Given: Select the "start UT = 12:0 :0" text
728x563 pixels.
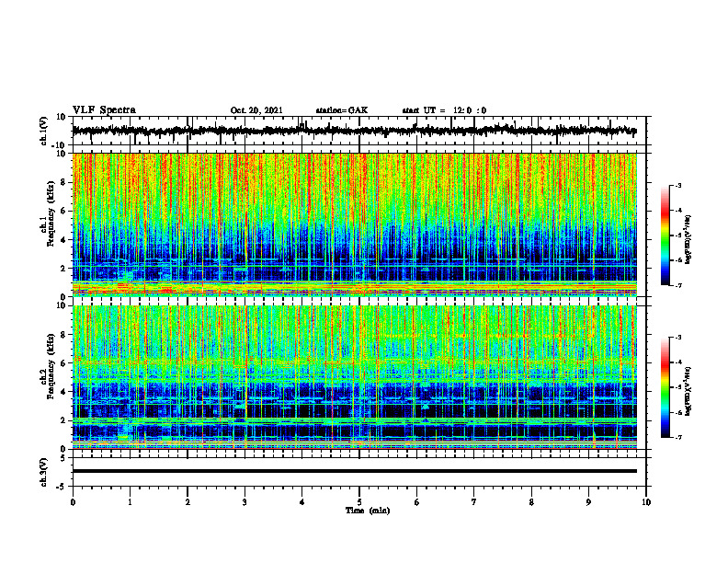Looking at the screenshot, I should 444,110.
